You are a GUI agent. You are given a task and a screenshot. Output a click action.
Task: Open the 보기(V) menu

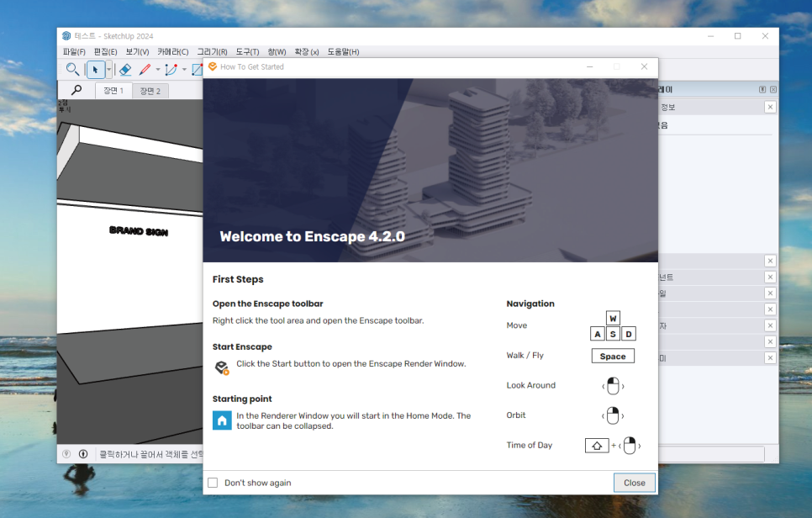pyautogui.click(x=137, y=52)
